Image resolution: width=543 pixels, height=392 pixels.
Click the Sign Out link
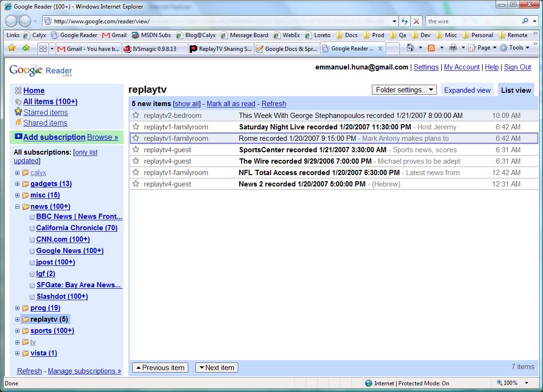[517, 67]
